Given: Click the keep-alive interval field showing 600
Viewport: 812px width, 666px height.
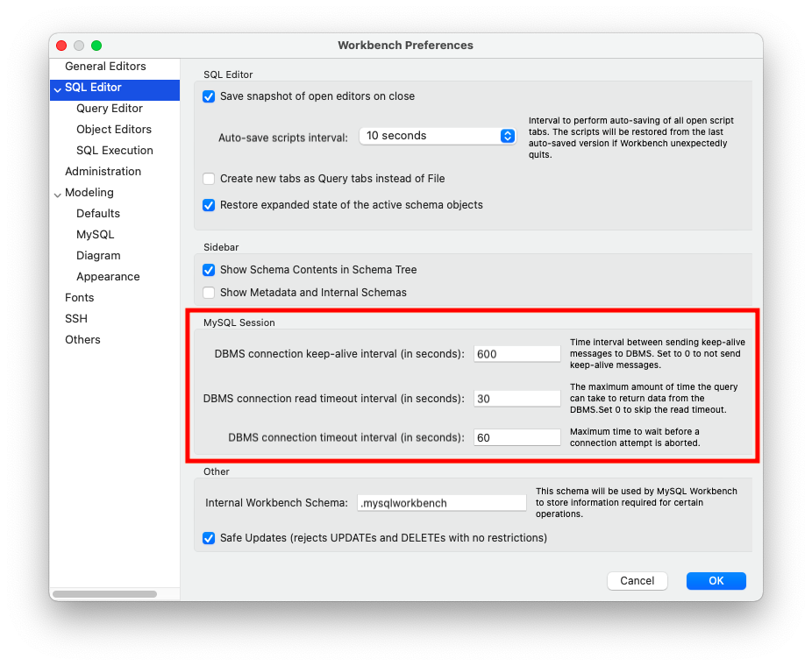Looking at the screenshot, I should click(516, 354).
